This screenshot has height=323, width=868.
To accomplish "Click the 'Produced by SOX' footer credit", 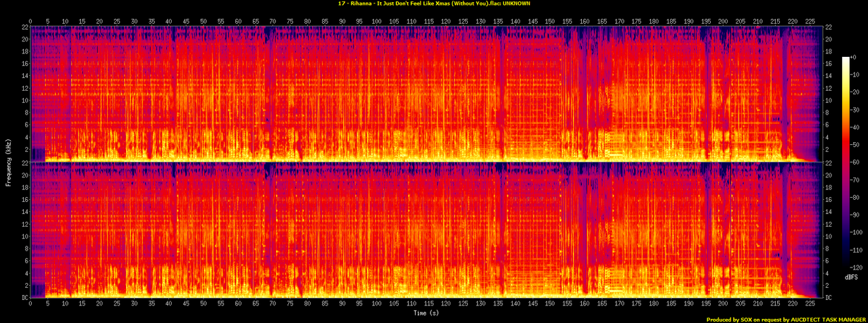I will pos(786,319).
